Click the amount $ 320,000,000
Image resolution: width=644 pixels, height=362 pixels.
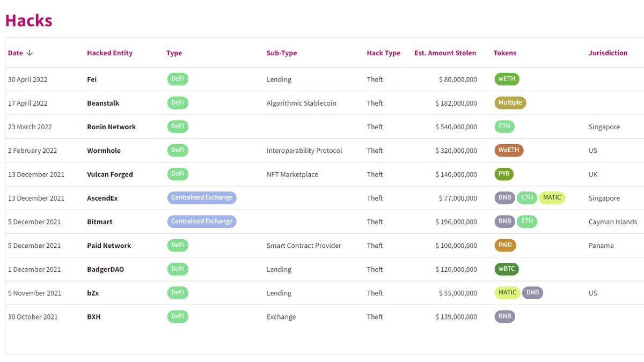pos(456,151)
